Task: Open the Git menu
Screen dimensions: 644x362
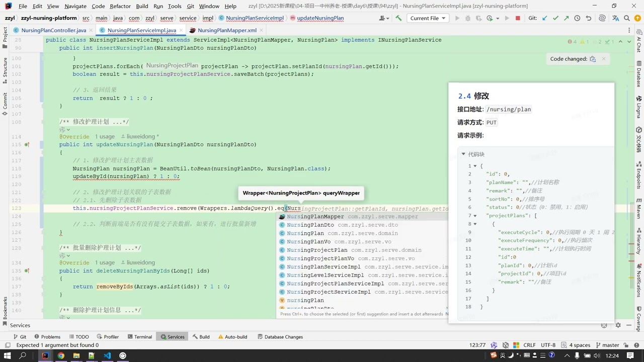Action: (190, 6)
